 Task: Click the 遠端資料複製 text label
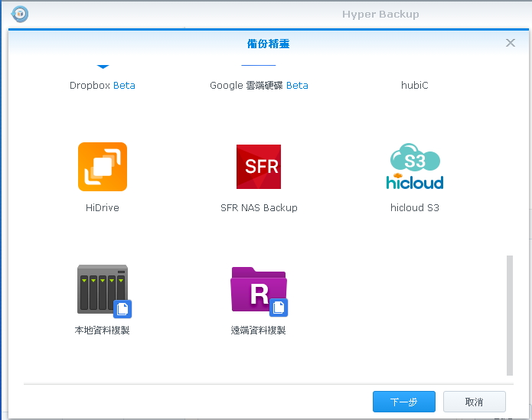[x=258, y=330]
